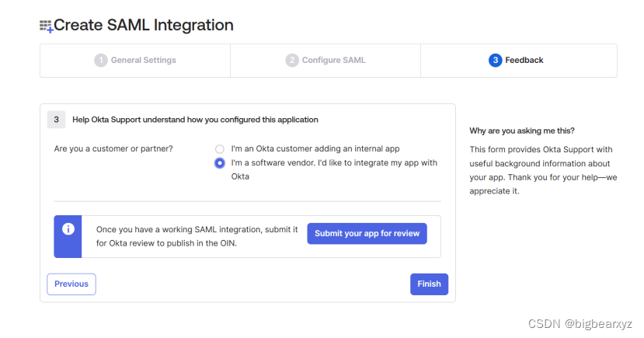Click the "Are you a customer or partner?" label

coord(113,148)
